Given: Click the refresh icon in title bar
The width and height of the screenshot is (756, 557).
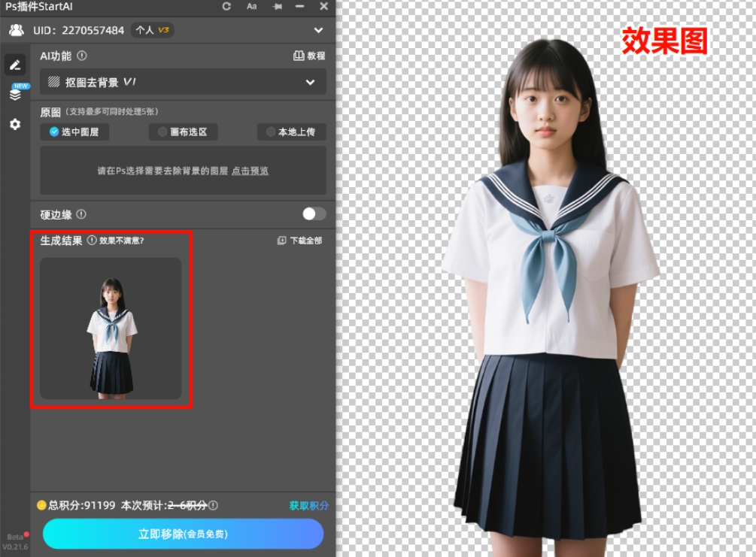Looking at the screenshot, I should tap(226, 7).
